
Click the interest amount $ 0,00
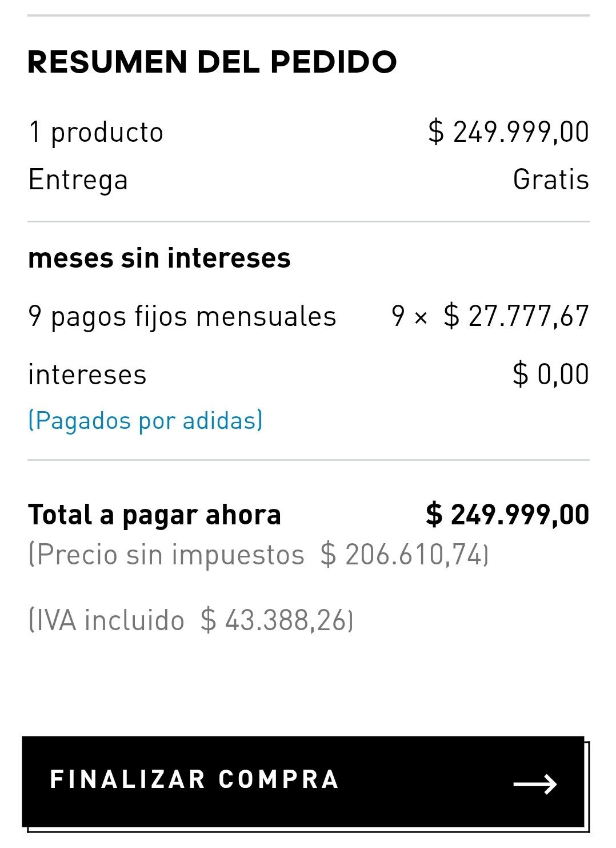(x=551, y=375)
